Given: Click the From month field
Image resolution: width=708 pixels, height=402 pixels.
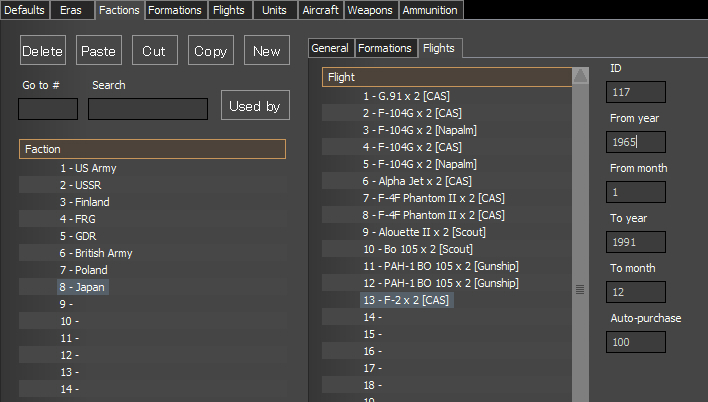Looking at the screenshot, I should (636, 192).
